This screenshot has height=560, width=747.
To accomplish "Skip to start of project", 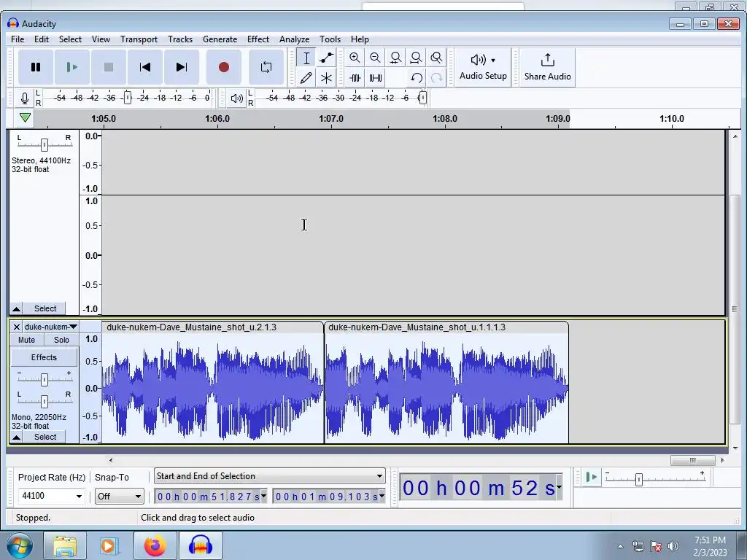I will tap(145, 67).
